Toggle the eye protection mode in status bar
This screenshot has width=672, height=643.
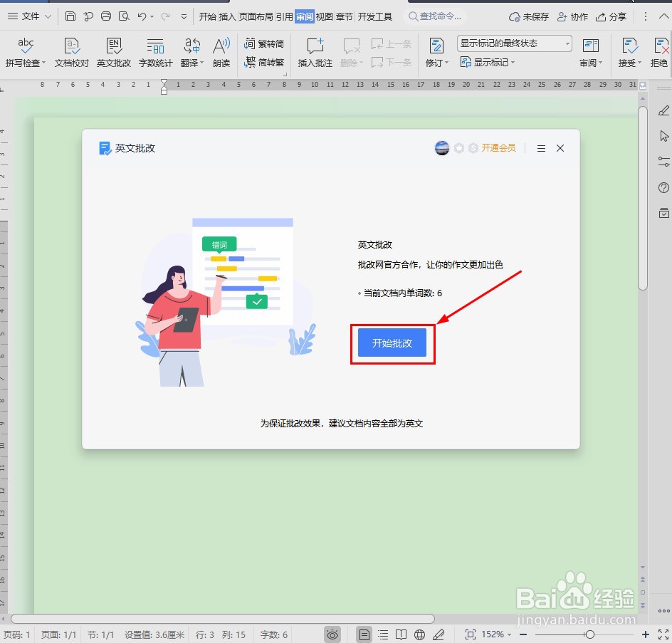coord(332,634)
